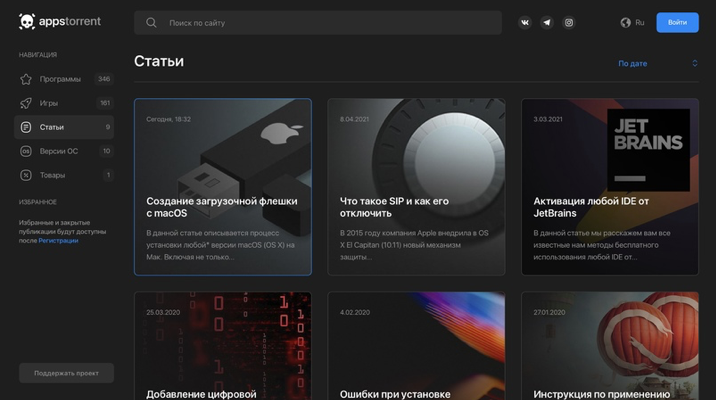The height and width of the screenshot is (400, 716).
Task: Click the Статьи page heading
Action: pyautogui.click(x=159, y=61)
